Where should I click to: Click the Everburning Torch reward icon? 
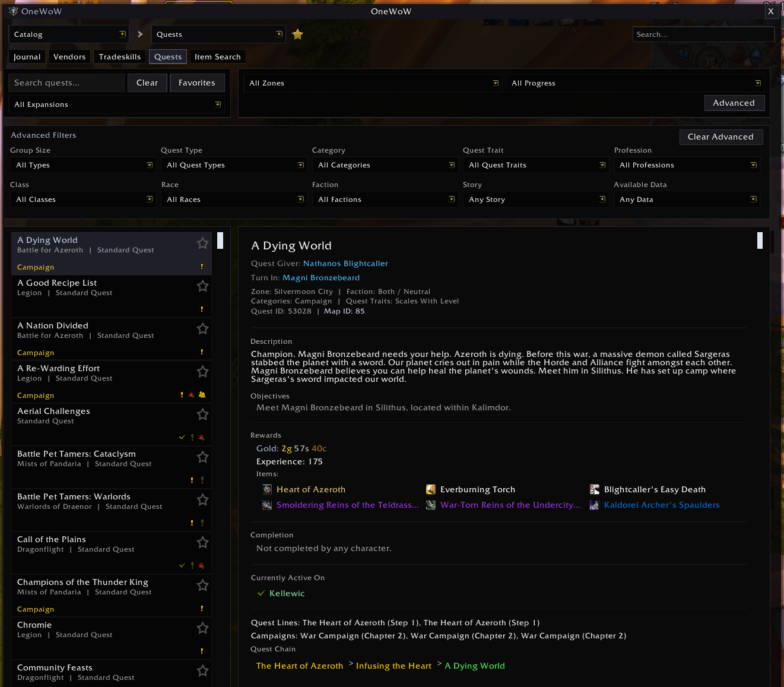click(431, 489)
